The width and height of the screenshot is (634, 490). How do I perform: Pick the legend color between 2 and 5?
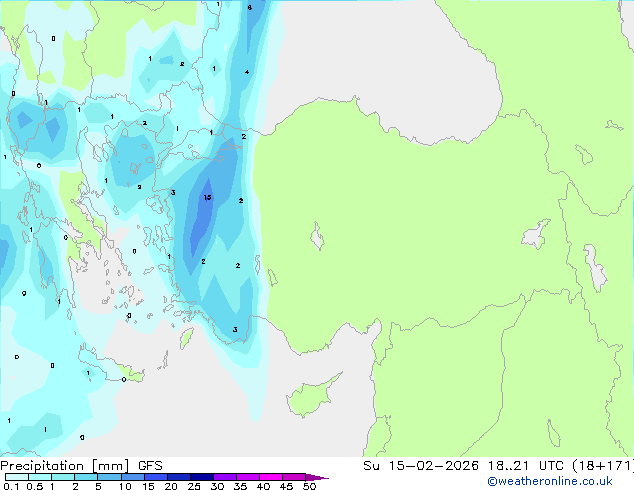click(86, 477)
